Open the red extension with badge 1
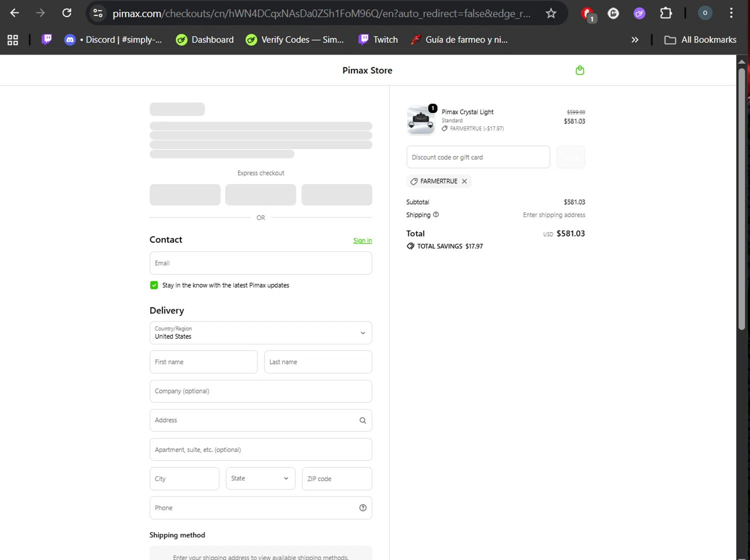Screen dimensions: 750x560 pos(588,14)
